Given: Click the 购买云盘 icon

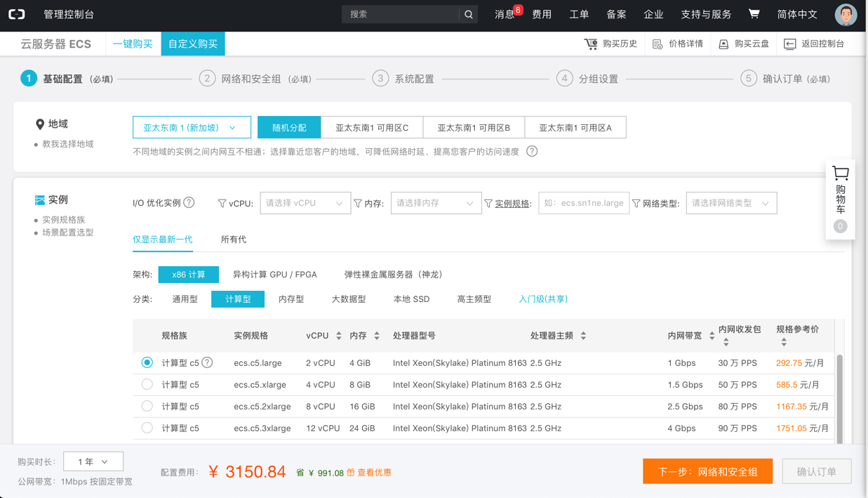Looking at the screenshot, I should [723, 44].
